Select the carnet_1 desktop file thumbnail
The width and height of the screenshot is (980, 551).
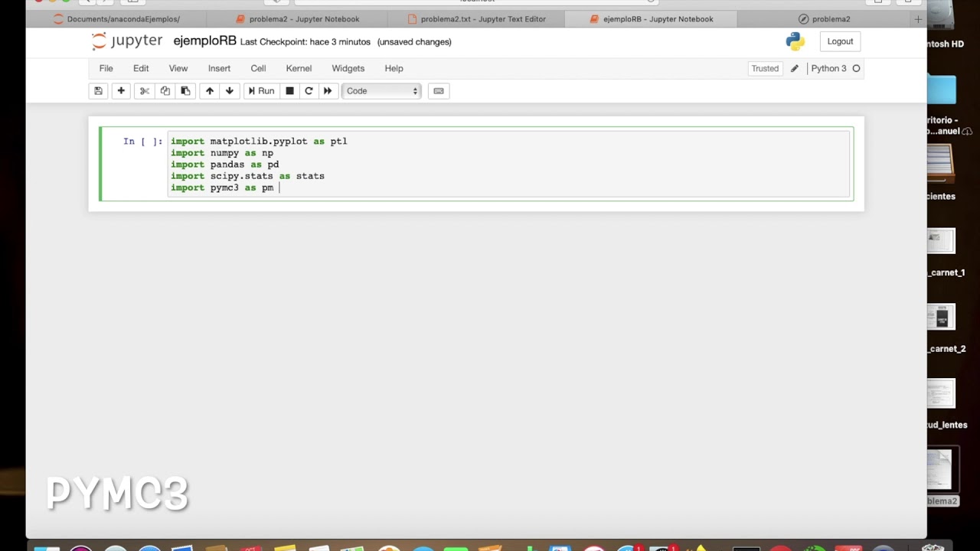tap(942, 242)
